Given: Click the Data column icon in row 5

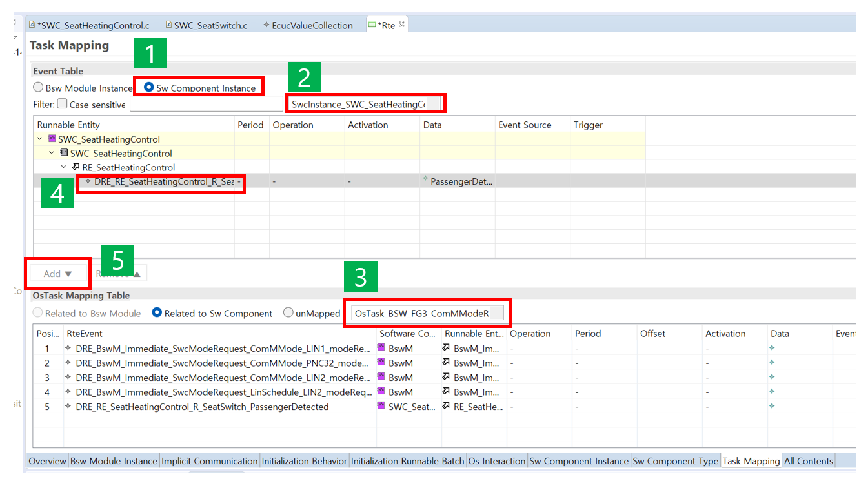Looking at the screenshot, I should [772, 406].
